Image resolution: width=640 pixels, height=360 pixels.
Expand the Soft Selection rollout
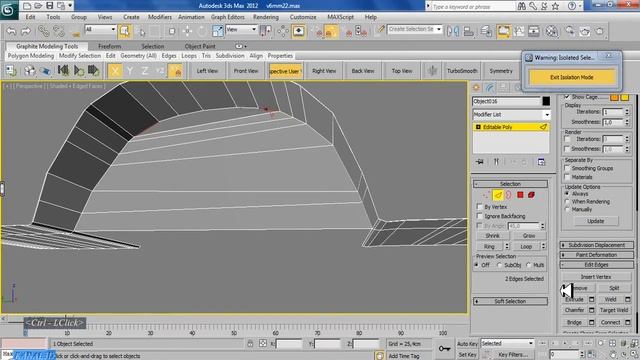pyautogui.click(x=510, y=301)
